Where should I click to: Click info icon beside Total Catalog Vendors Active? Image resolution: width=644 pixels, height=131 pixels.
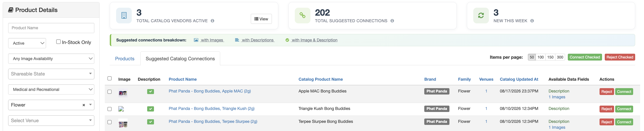pos(212,21)
